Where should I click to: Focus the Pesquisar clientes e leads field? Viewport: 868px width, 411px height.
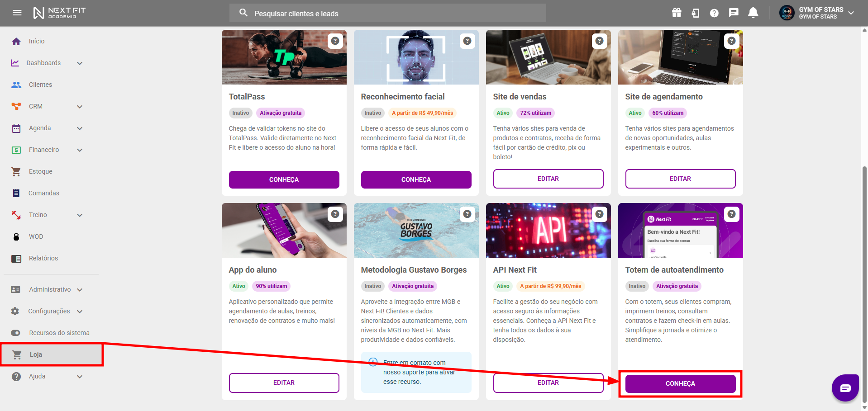(x=387, y=13)
